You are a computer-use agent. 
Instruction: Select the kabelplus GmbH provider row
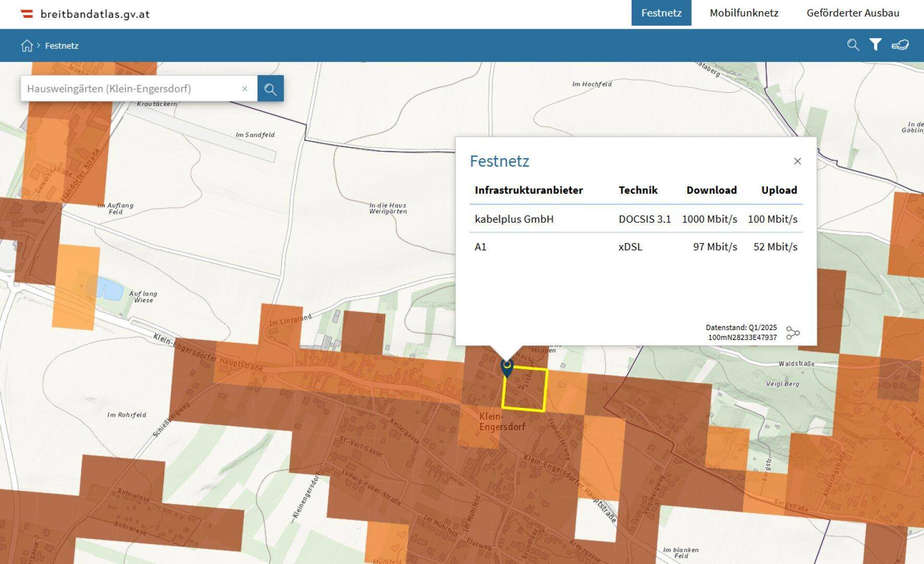coord(636,219)
